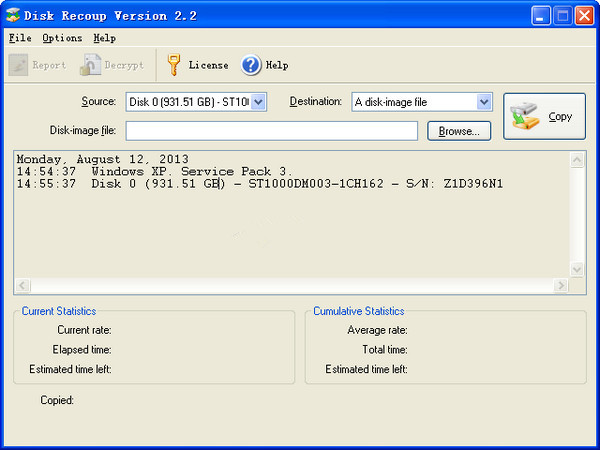Open Help via blue question mark icon

(x=251, y=65)
